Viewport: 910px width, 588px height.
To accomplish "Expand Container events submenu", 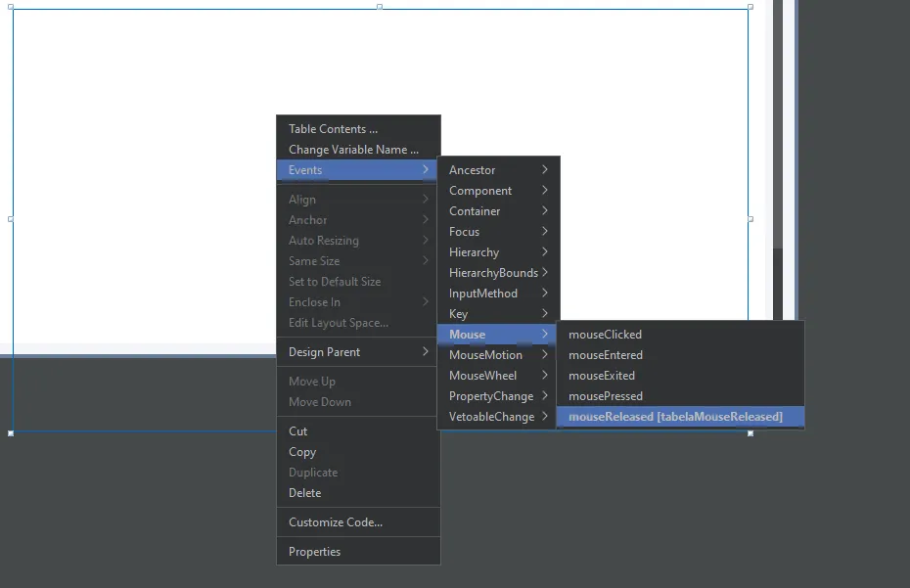I will tap(498, 211).
